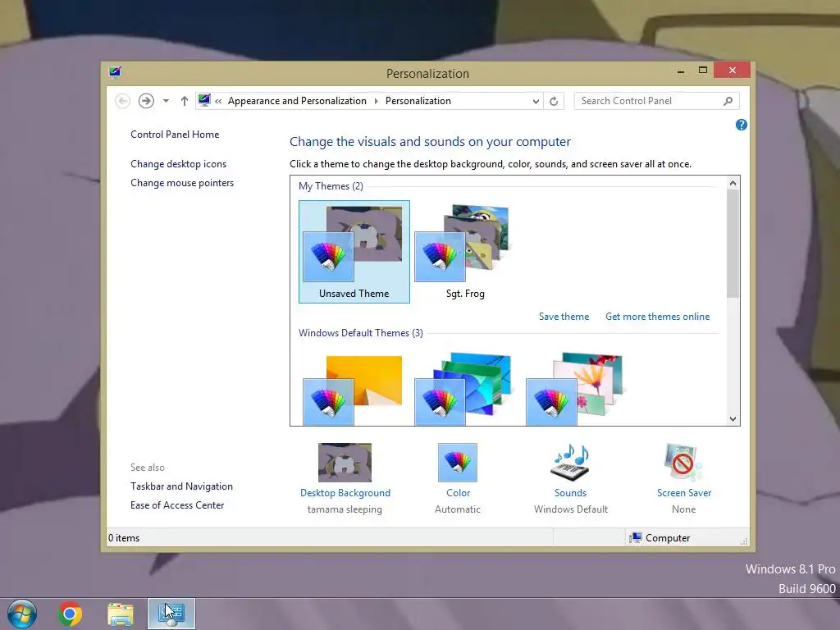
Task: Open Change mouse pointers
Action: tap(182, 183)
